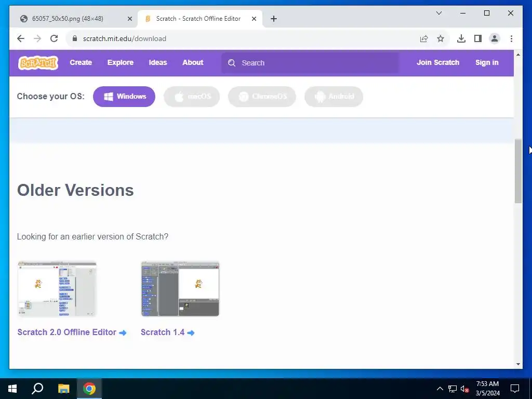The image size is (532, 399).
Task: Click the page vertical scrollbar thumb
Action: tap(518, 171)
